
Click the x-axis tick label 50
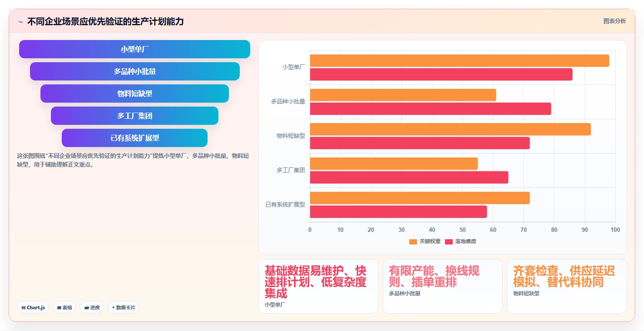(x=463, y=230)
